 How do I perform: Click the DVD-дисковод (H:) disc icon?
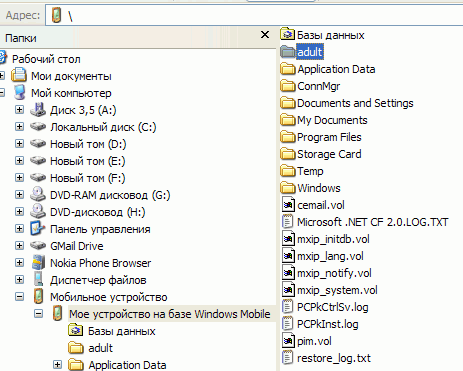click(x=38, y=211)
